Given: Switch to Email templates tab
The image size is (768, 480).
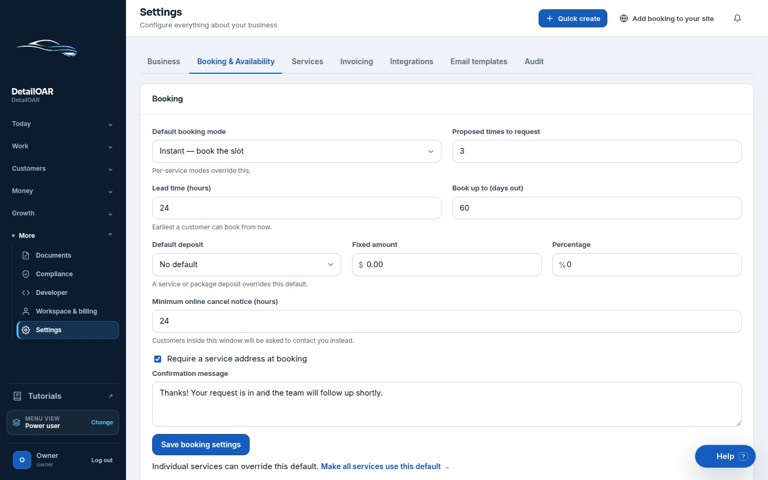Looking at the screenshot, I should point(479,62).
